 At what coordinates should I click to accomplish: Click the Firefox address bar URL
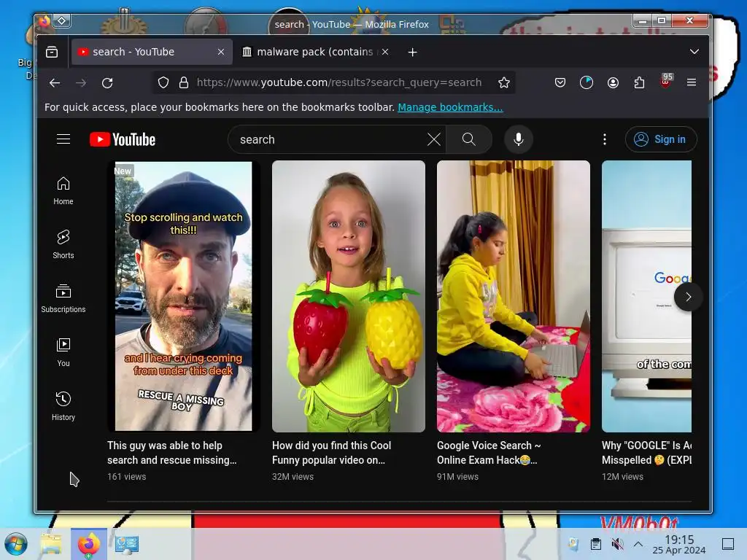[x=338, y=83]
